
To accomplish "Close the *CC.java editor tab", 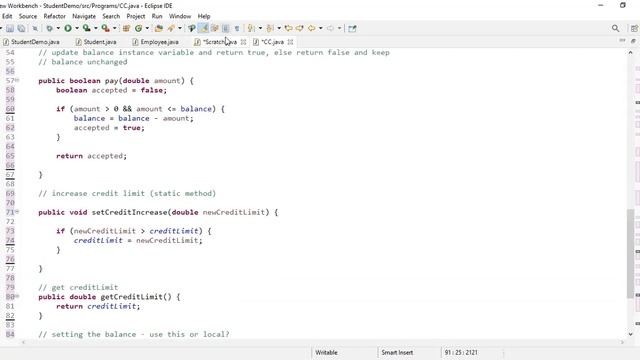I will (x=290, y=42).
